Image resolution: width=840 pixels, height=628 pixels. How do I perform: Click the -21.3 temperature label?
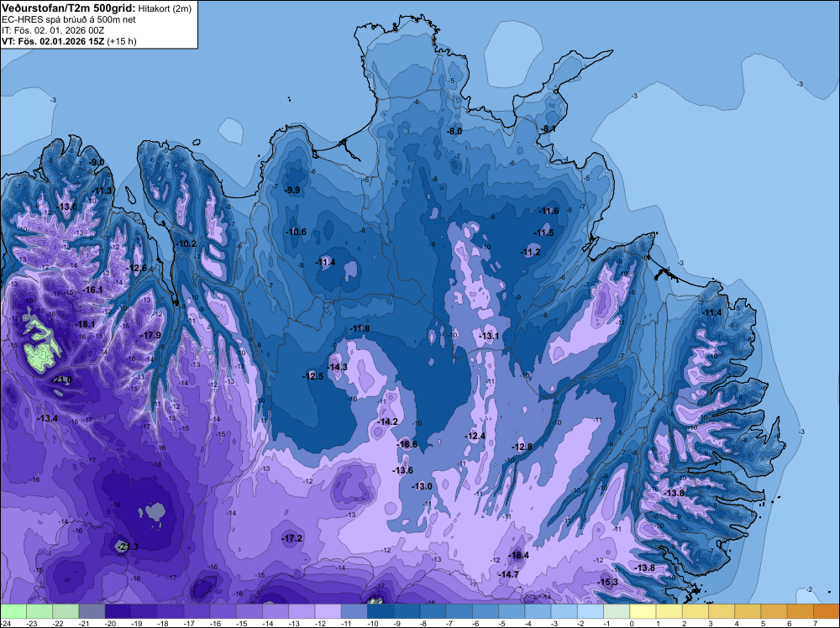point(128,547)
